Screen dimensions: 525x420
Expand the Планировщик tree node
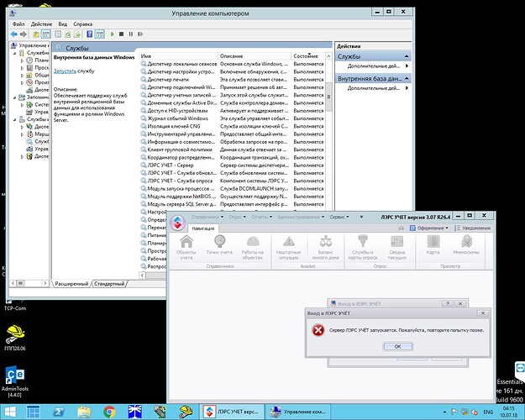(22, 60)
